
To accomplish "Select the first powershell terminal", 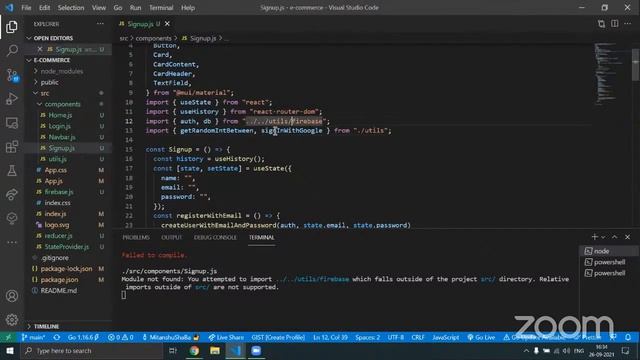I will tap(609, 262).
